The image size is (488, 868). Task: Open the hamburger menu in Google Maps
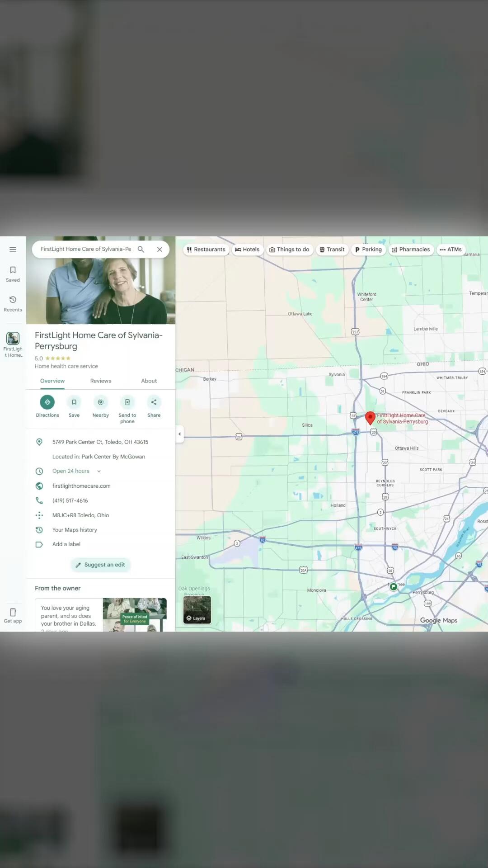13,250
